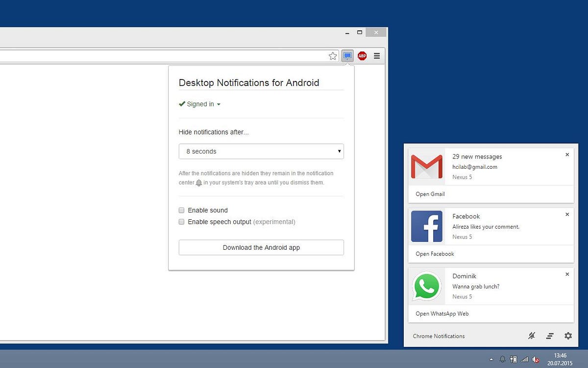Enable experimental speech output
The width and height of the screenshot is (588, 368).
(x=181, y=222)
